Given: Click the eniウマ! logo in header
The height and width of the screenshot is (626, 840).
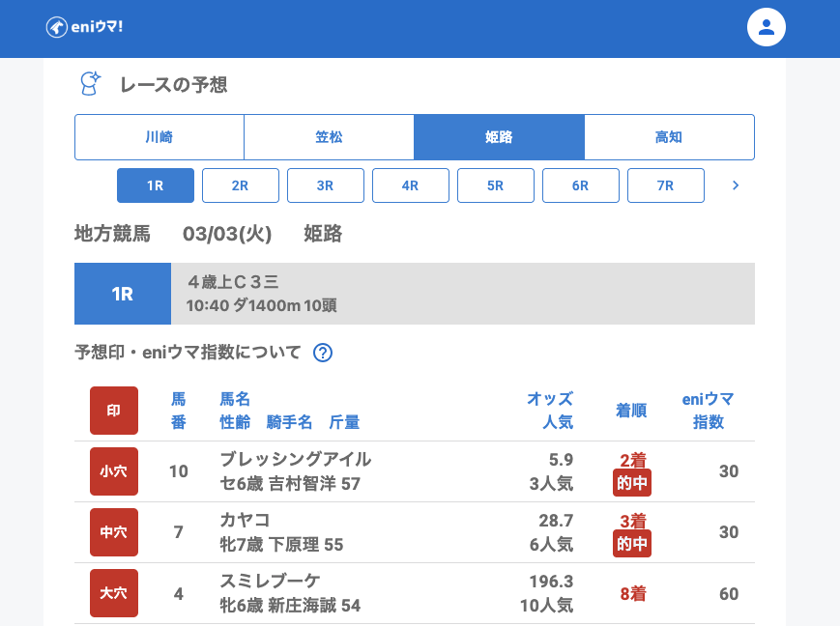Looking at the screenshot, I should (x=84, y=27).
